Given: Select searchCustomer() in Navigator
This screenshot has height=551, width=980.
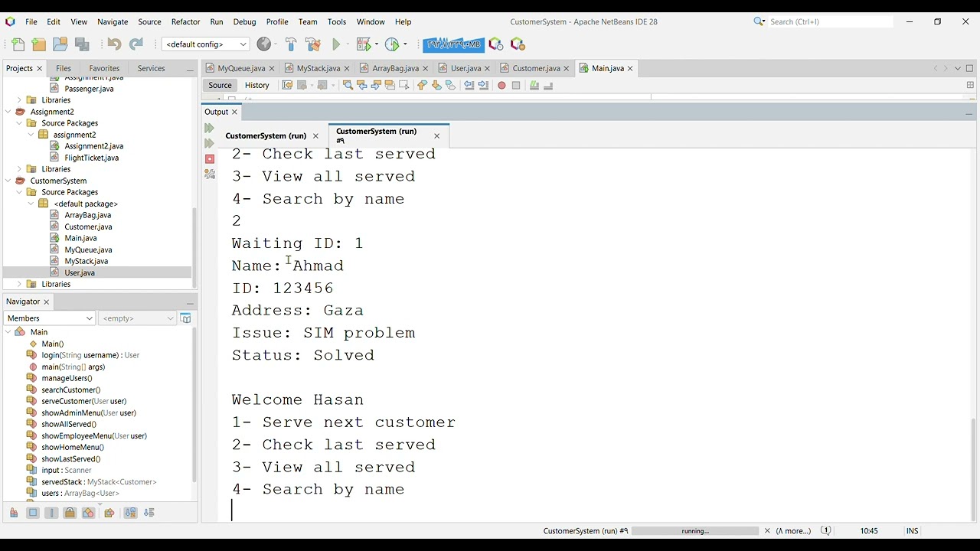Looking at the screenshot, I should tap(70, 390).
